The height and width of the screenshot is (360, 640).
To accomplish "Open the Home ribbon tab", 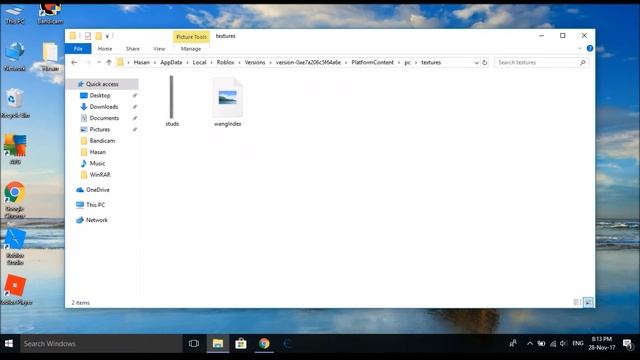I will [x=105, y=49].
